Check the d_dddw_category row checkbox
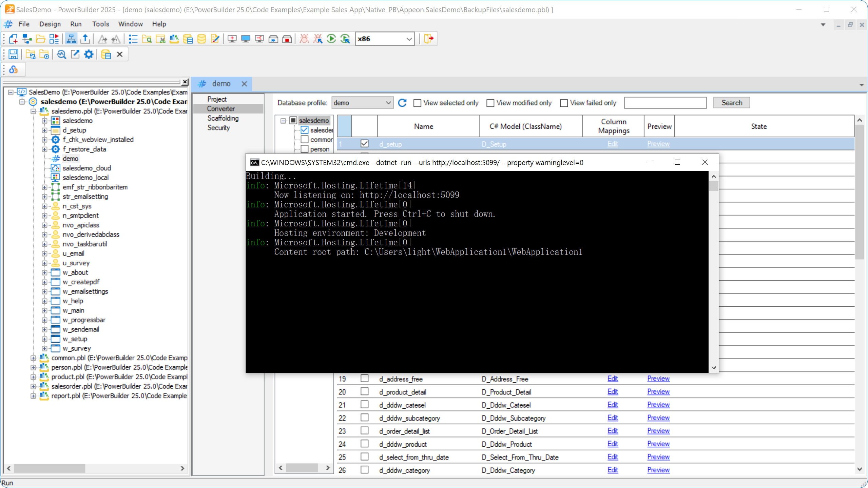Viewport: 868px width, 488px height. [364, 470]
